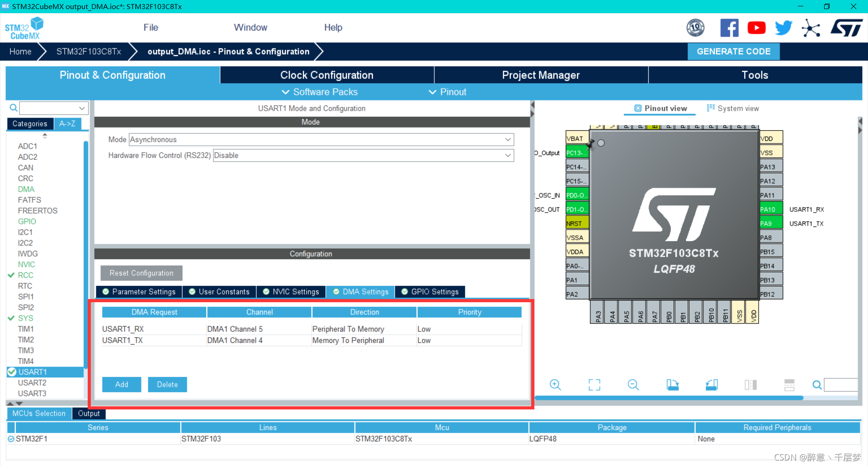Select USART2 in the peripheral list
This screenshot has height=466, width=868.
[32, 383]
